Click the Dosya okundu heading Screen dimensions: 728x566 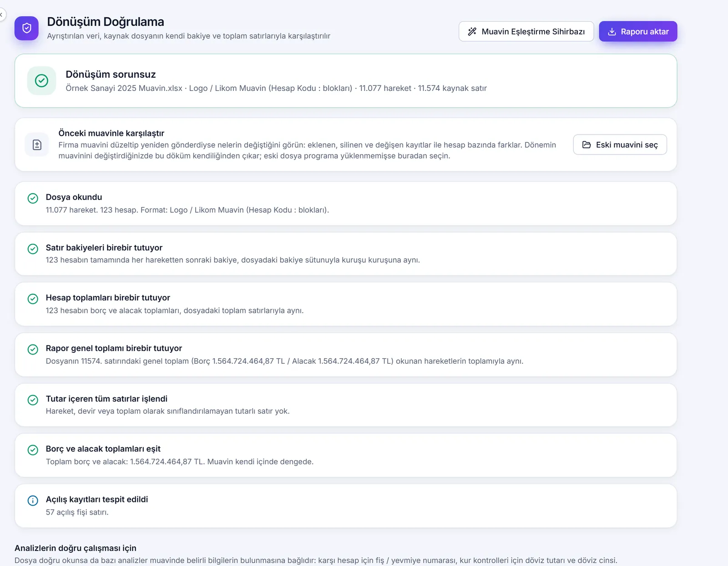74,197
